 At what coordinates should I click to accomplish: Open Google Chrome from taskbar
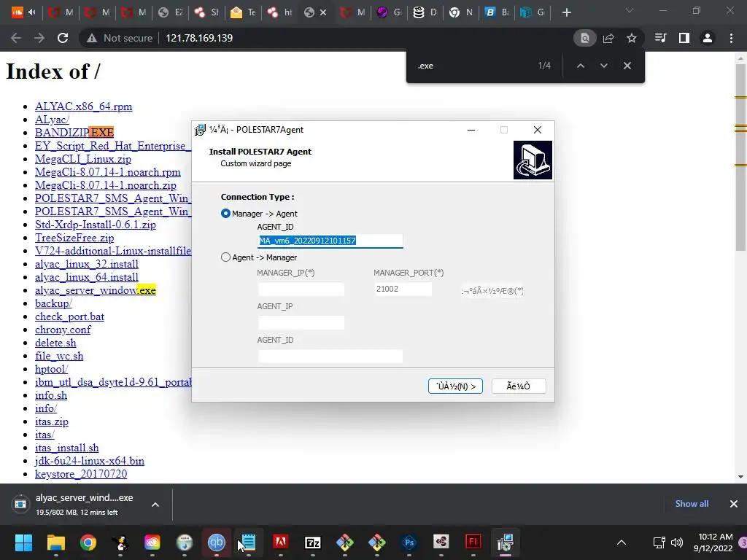88,542
